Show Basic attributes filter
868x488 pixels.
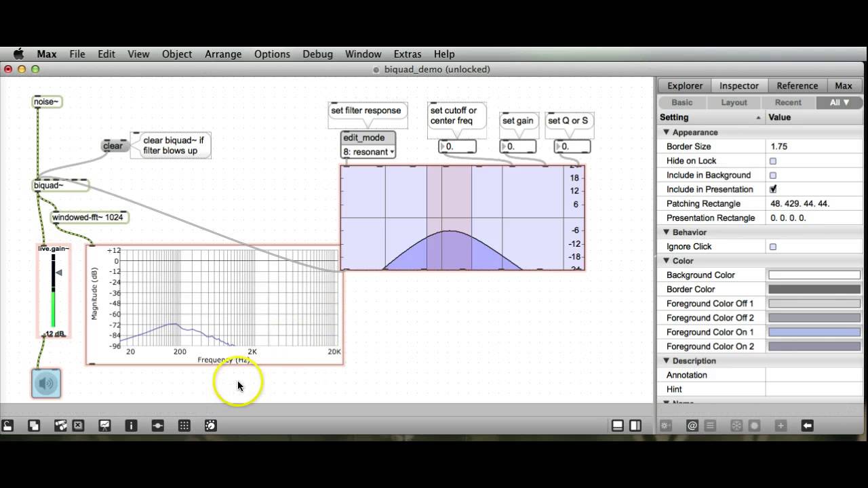pyautogui.click(x=682, y=102)
